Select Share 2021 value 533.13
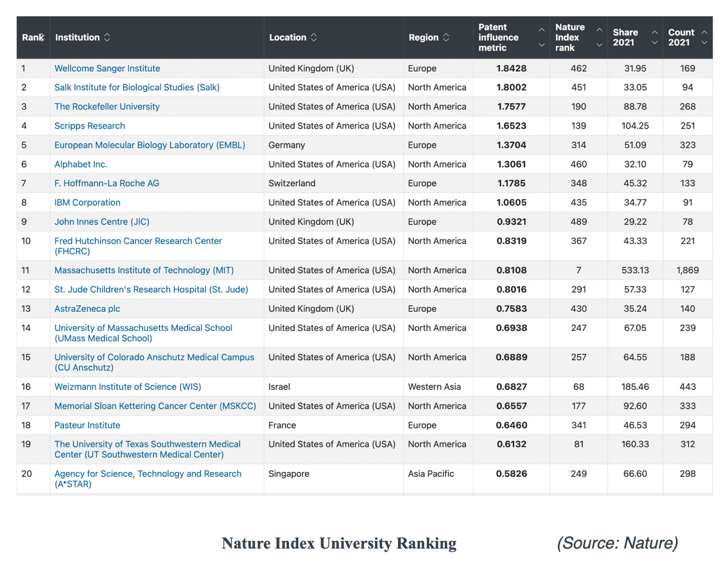Image resolution: width=728 pixels, height=571 pixels. [635, 270]
